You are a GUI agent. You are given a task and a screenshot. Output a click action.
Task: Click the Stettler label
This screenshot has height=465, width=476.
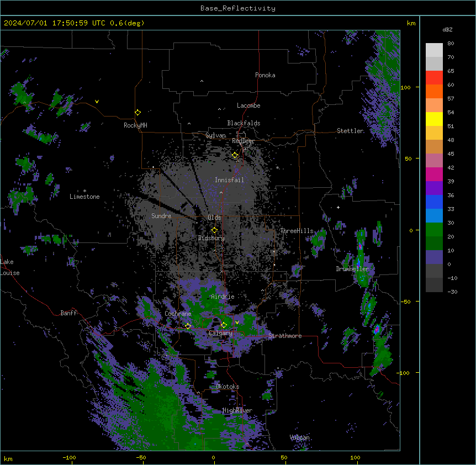coord(350,131)
